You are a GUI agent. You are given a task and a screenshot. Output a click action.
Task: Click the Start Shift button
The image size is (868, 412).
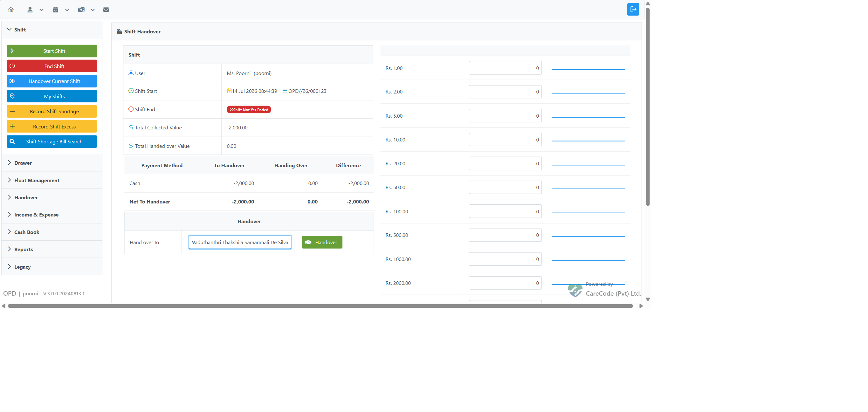click(x=52, y=51)
